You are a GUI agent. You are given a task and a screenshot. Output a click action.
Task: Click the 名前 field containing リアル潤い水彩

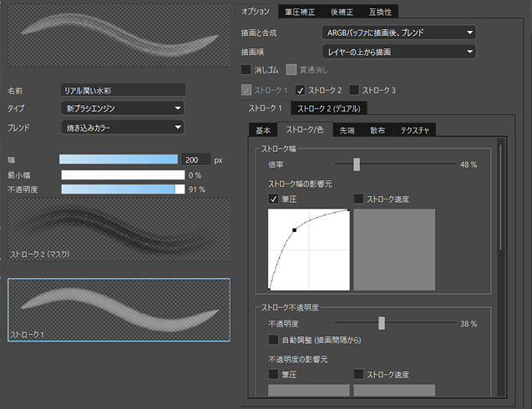122,89
